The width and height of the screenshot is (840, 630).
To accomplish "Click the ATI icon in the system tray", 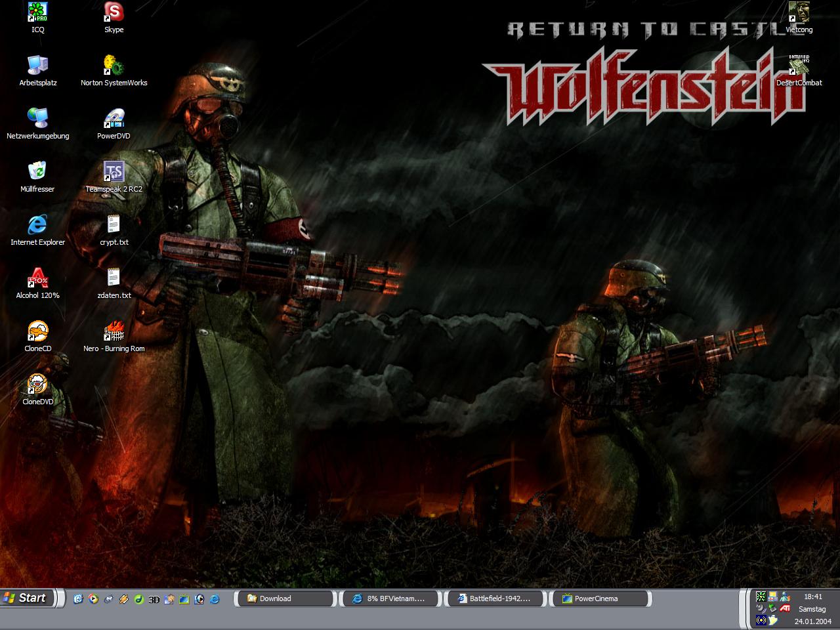I will [785, 608].
